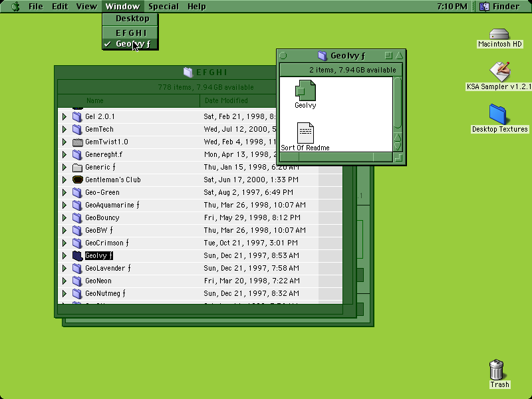This screenshot has width=532, height=399.
Task: Click the Geo-Green folder icon
Action: pos(77,192)
